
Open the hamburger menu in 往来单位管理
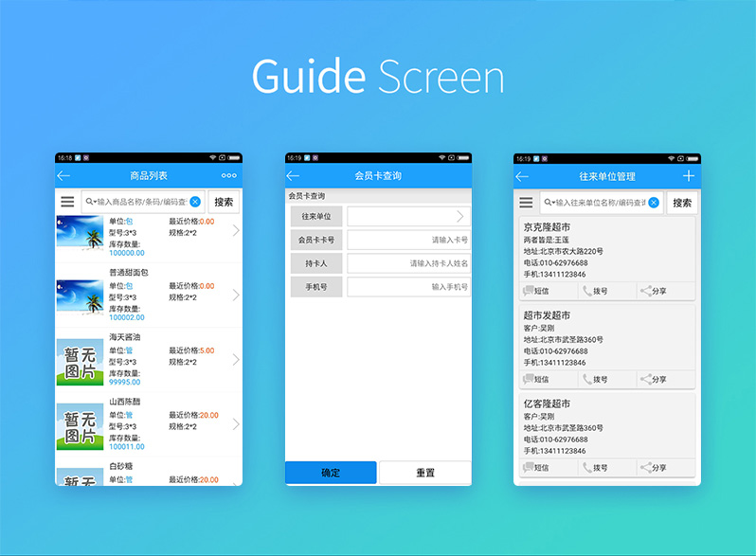pyautogui.click(x=526, y=202)
